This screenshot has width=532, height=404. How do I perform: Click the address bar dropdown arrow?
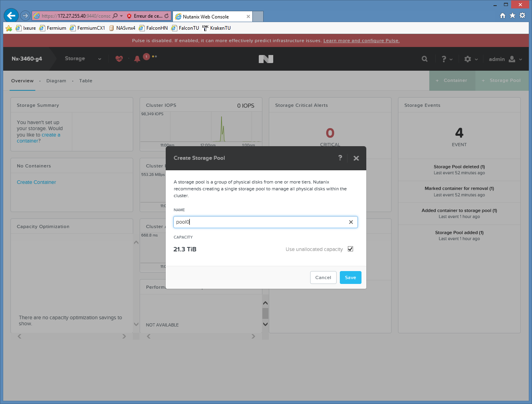tap(121, 16)
